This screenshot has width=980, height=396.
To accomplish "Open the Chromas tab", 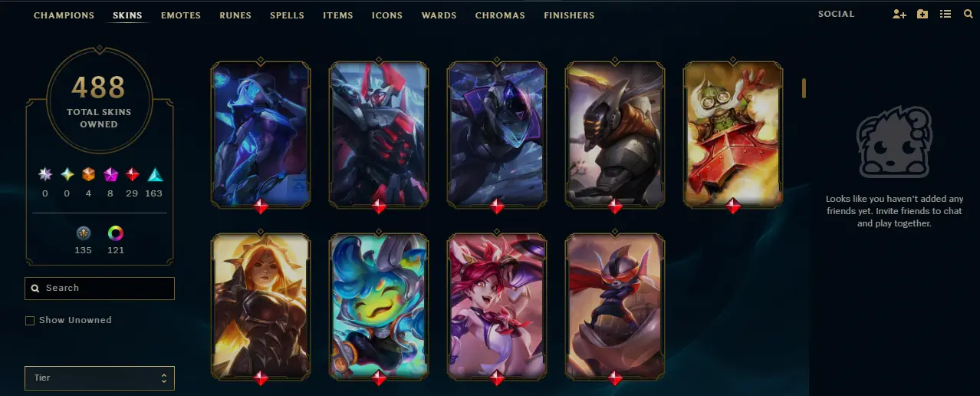I will click(x=500, y=15).
